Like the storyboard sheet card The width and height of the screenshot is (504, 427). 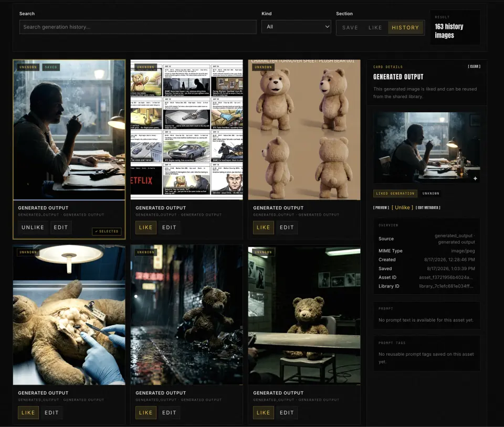tap(145, 227)
